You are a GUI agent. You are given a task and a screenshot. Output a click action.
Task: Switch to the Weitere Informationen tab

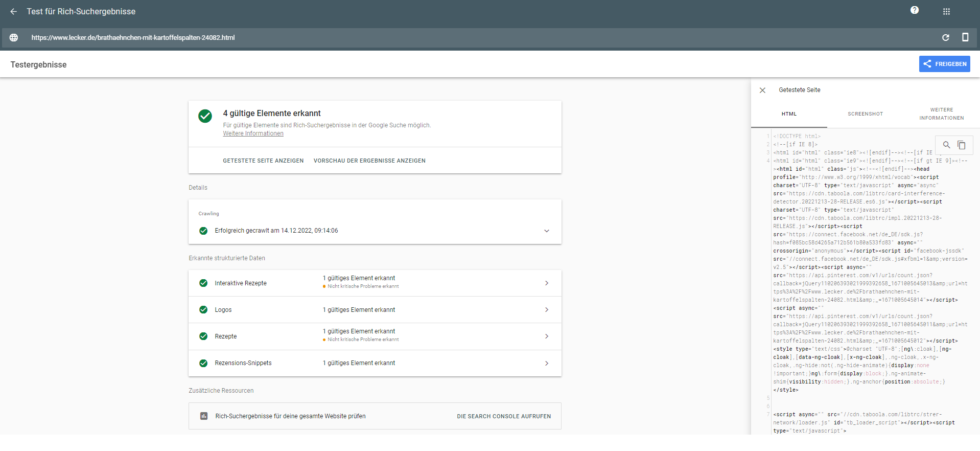pyautogui.click(x=941, y=114)
